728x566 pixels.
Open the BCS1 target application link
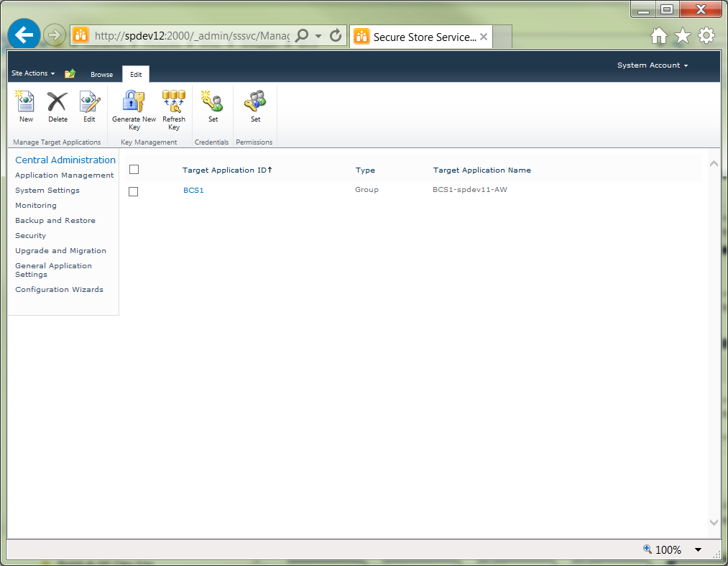tap(193, 190)
